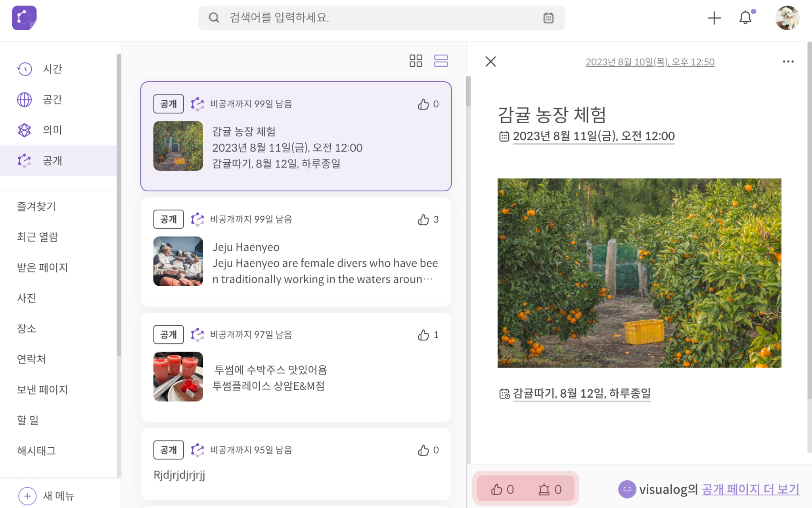Click the 의미 network icon
Image resolution: width=812 pixels, height=508 pixels.
click(x=24, y=130)
